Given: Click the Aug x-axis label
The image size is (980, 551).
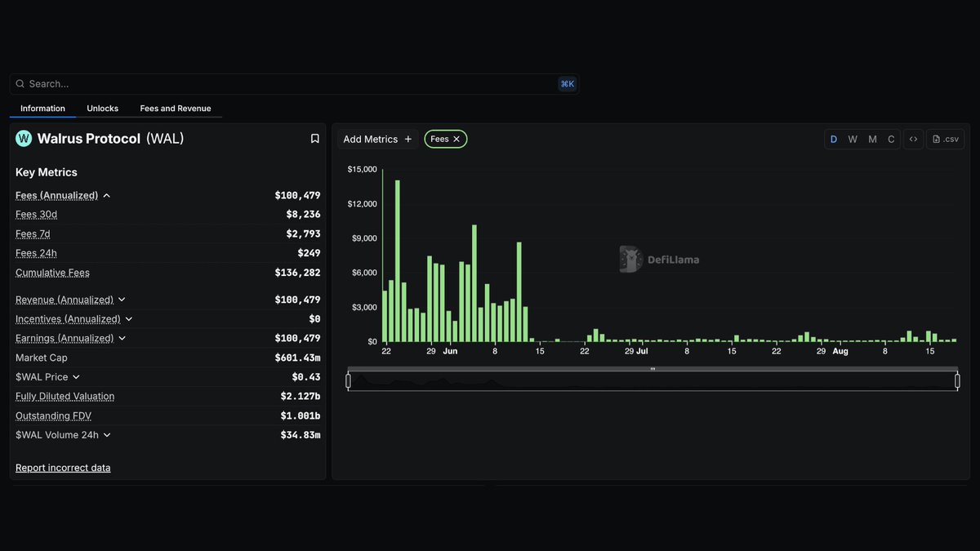Looking at the screenshot, I should 840,351.
